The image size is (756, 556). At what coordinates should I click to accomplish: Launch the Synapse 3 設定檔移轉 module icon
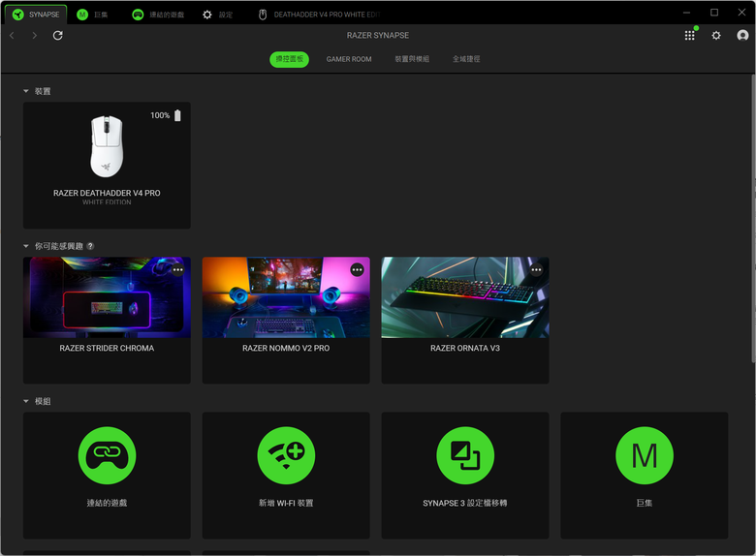[x=465, y=455]
